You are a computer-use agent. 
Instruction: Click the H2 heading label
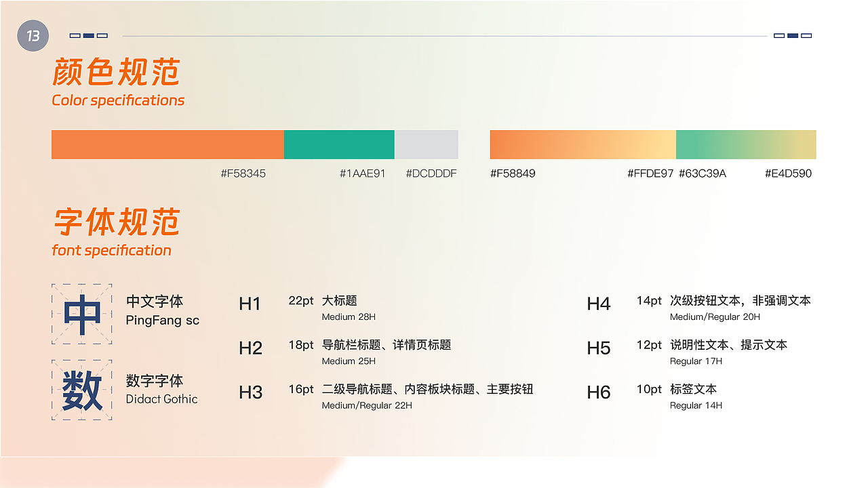[250, 348]
